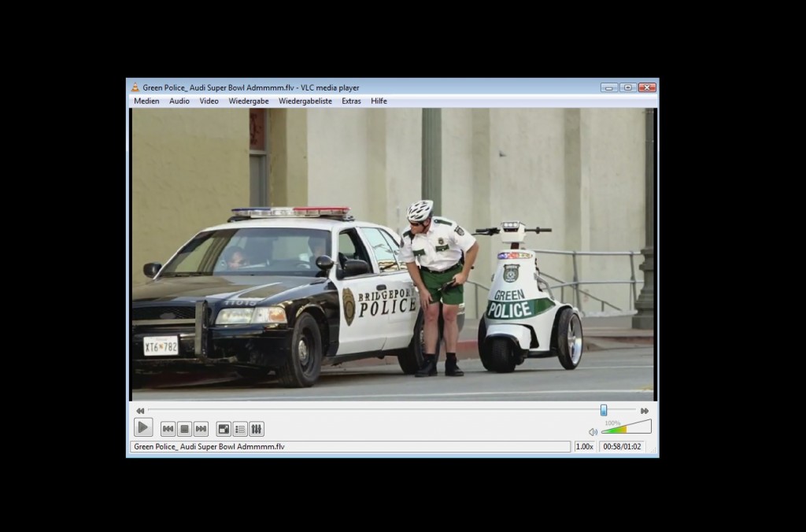Open the Hilfe menu

(x=379, y=101)
